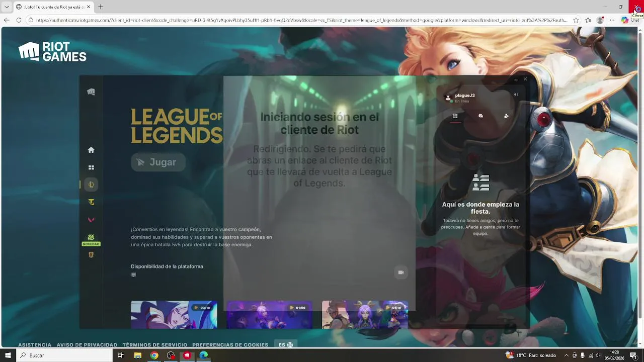Click the video camera icon button

pyautogui.click(x=401, y=273)
